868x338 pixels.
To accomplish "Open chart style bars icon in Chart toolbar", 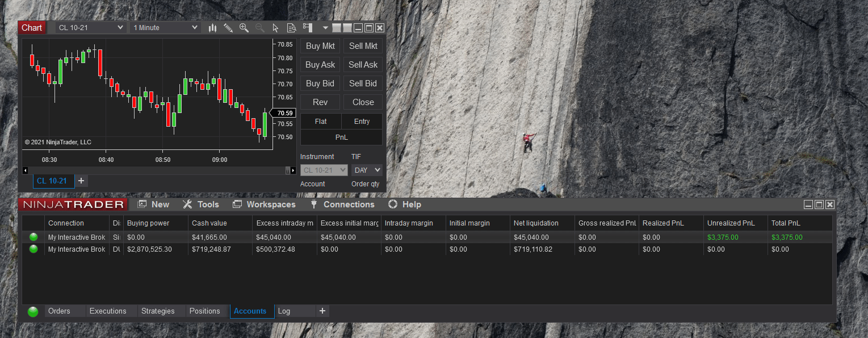I will click(x=213, y=28).
